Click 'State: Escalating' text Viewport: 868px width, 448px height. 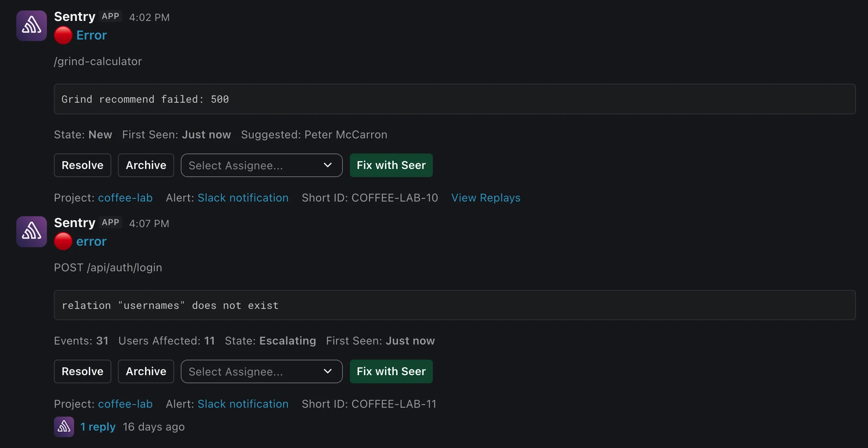point(270,341)
